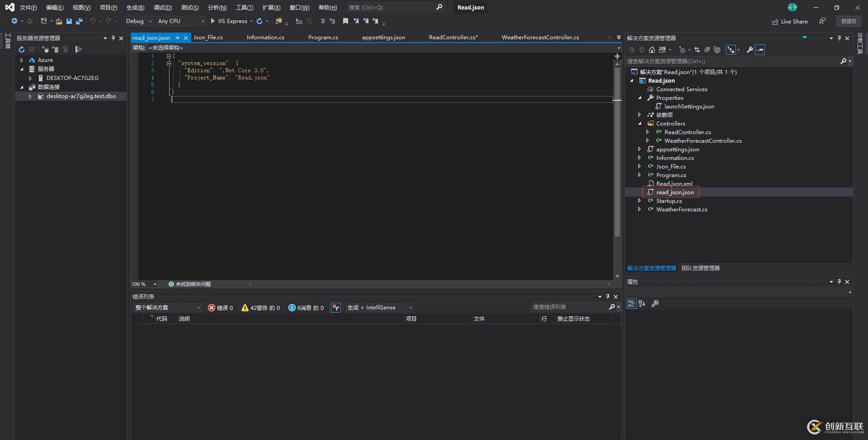
Task: Switch to the ReadController.cs tab
Action: pyautogui.click(x=453, y=37)
